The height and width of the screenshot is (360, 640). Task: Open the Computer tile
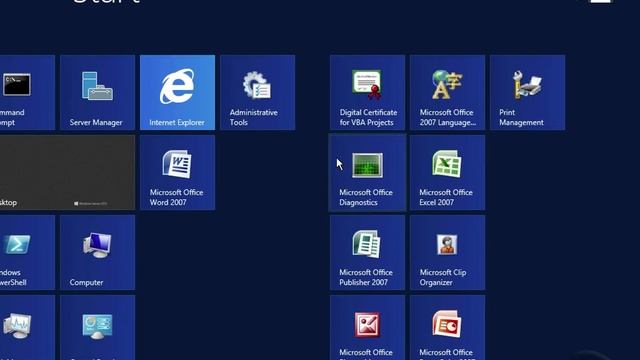(98, 253)
